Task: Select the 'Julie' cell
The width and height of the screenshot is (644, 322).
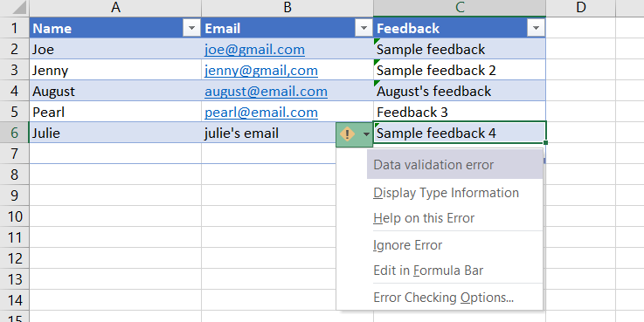Action: pyautogui.click(x=115, y=133)
